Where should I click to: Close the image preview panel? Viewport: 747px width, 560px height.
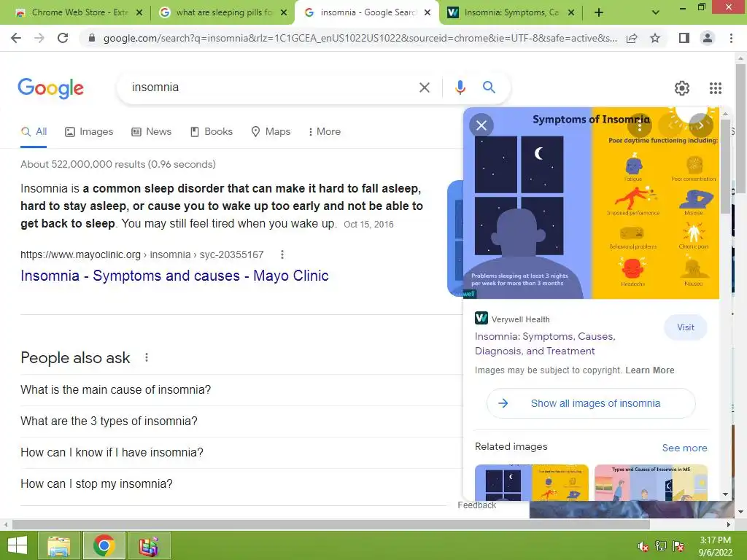[x=481, y=125]
